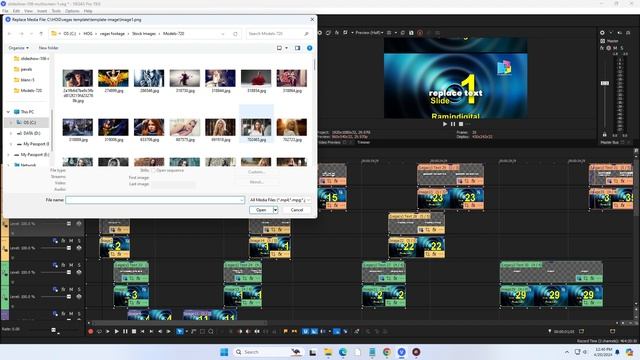Screen dimensions: 640x360
Task: Pause the video preview window
Action: click(453, 124)
